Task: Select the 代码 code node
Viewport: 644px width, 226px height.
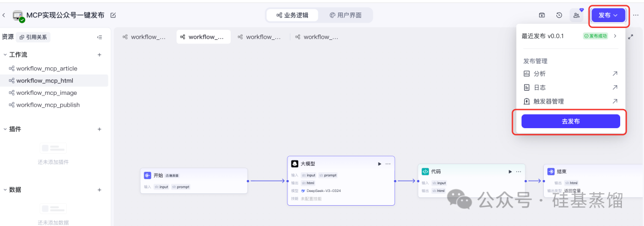Action: (x=472, y=181)
